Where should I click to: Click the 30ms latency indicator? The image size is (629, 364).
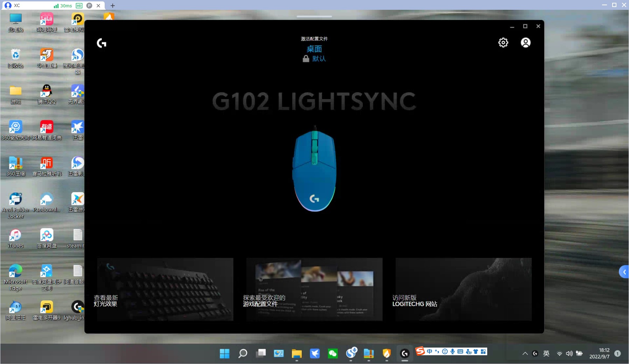tap(63, 6)
